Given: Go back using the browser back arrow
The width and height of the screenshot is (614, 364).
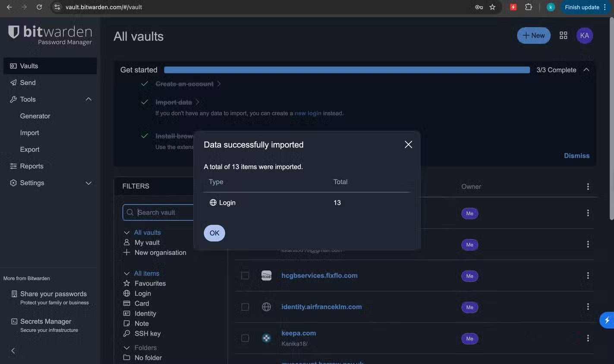Looking at the screenshot, I should click(9, 7).
